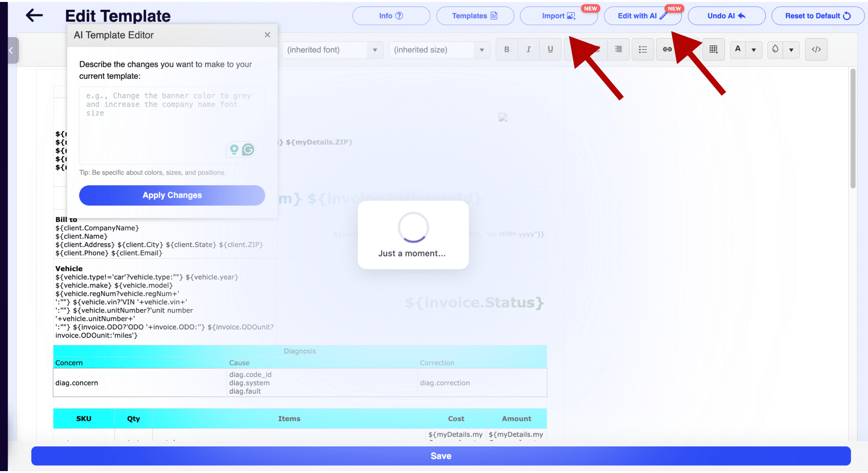
Task: Insert a table
Action: (x=713, y=49)
